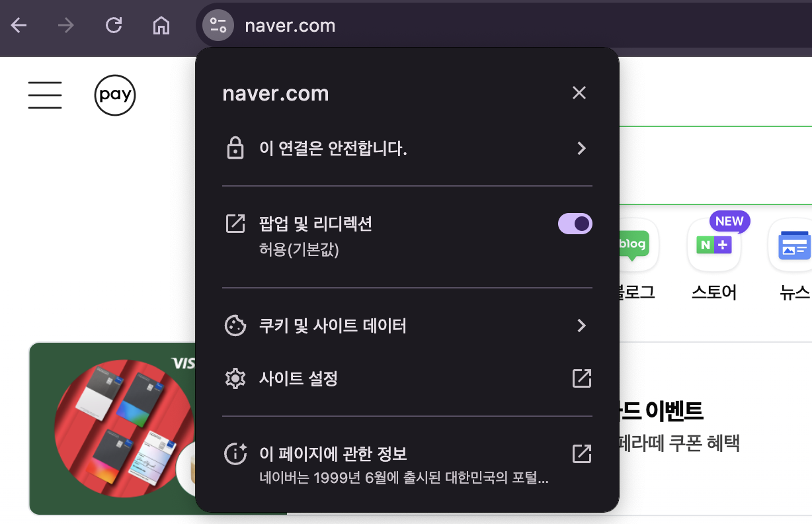Open '이 연결은 안전합니다.' connection details

click(407, 148)
